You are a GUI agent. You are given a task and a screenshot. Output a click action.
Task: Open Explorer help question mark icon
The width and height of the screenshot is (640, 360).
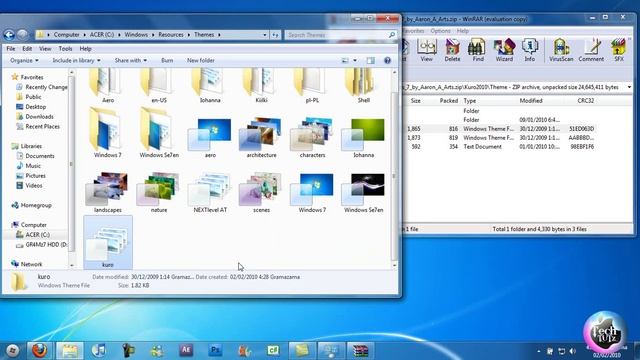[x=387, y=60]
